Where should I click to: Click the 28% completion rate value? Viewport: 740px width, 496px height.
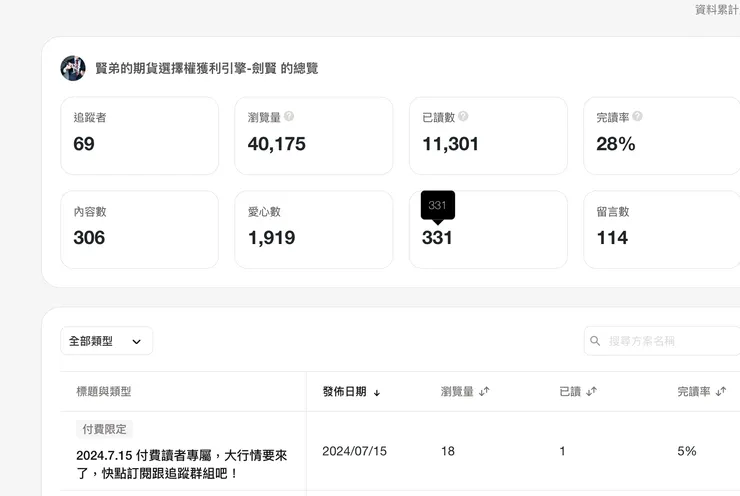coord(616,144)
